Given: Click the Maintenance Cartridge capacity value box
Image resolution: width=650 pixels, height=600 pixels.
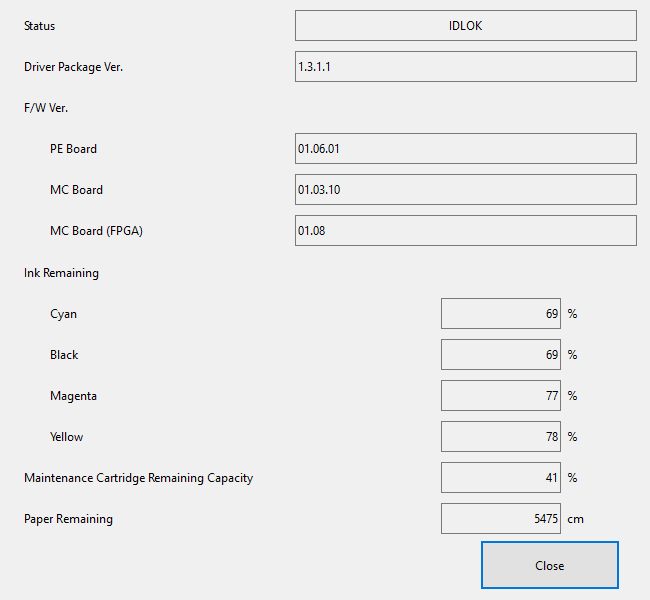Looking at the screenshot, I should (x=500, y=478).
